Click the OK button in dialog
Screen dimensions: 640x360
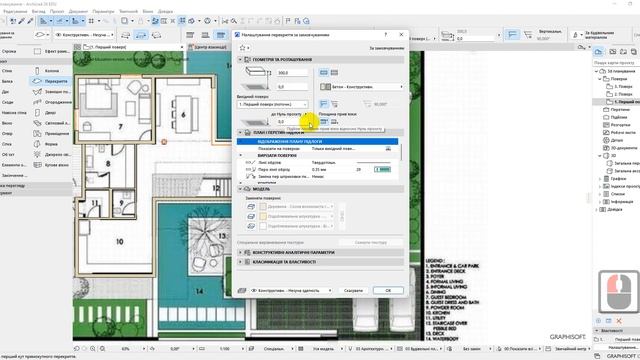[x=388, y=291]
